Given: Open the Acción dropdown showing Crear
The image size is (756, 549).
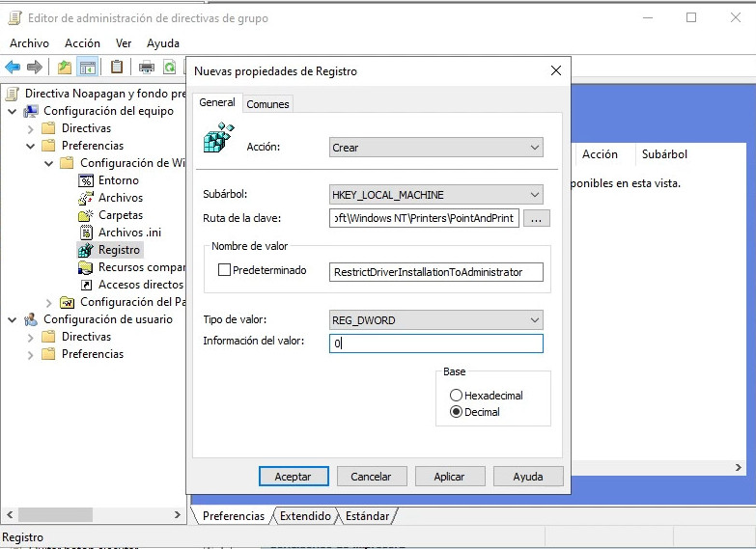Looking at the screenshot, I should [436, 148].
